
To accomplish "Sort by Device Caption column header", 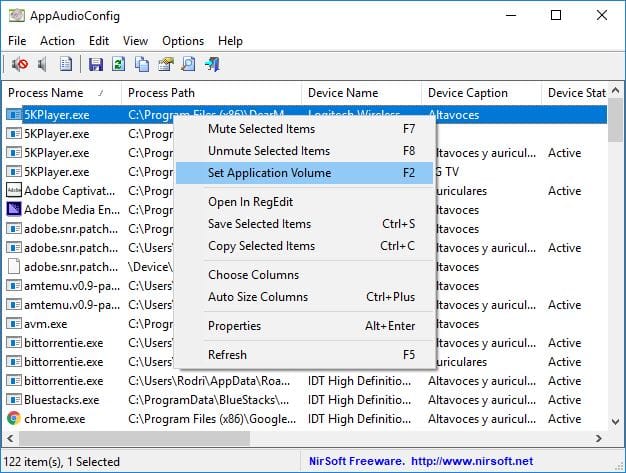I will click(x=481, y=93).
